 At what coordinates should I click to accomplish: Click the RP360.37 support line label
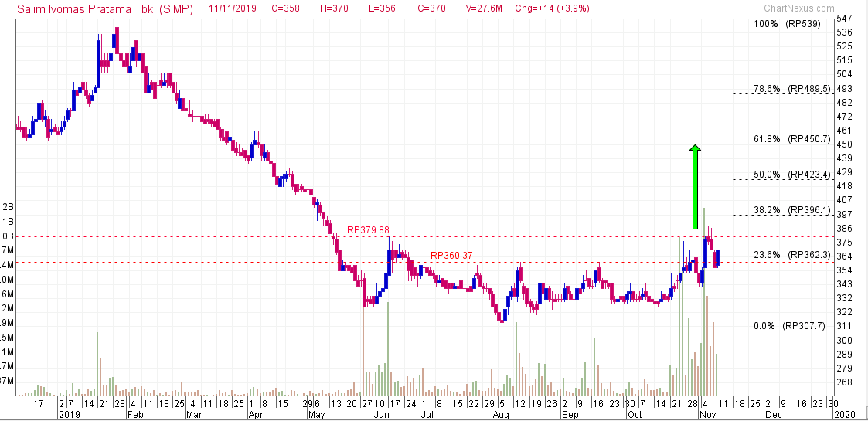[451, 256]
